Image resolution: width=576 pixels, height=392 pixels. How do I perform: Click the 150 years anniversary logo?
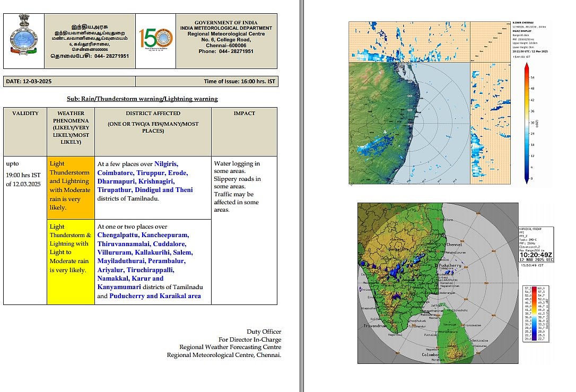coord(156,39)
